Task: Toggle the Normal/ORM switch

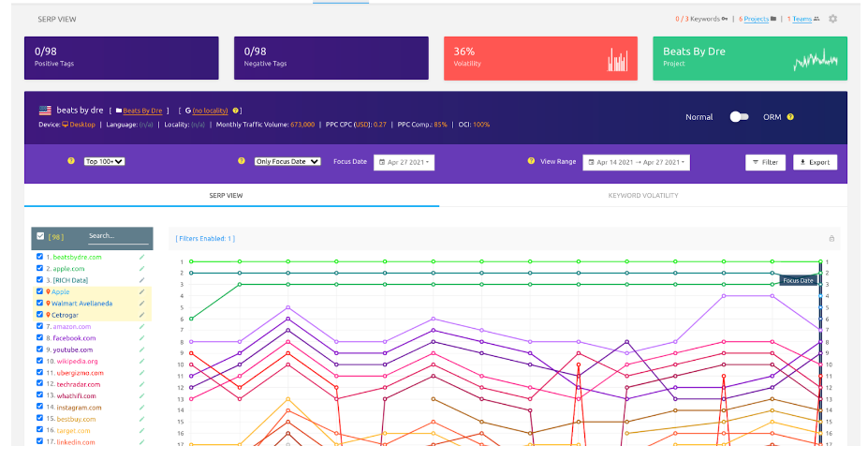Action: tap(740, 117)
